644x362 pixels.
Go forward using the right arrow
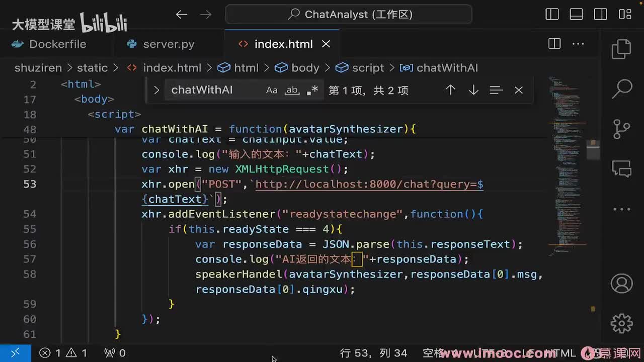(x=206, y=15)
